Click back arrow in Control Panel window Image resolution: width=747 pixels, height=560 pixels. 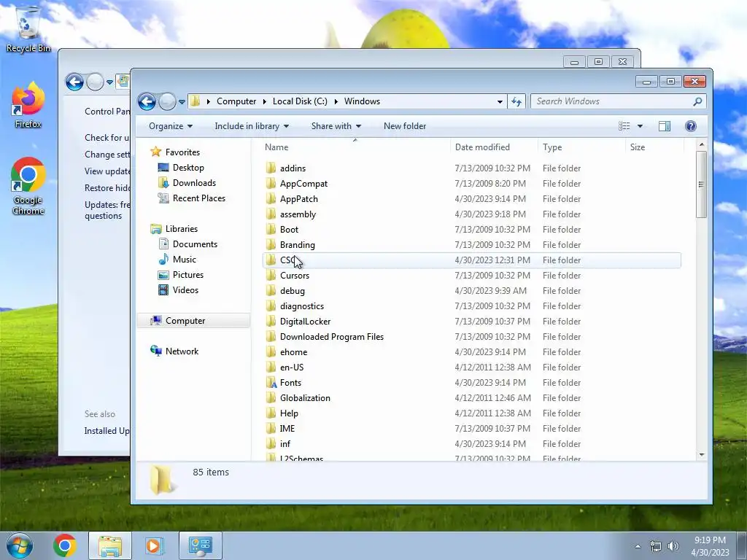point(74,82)
